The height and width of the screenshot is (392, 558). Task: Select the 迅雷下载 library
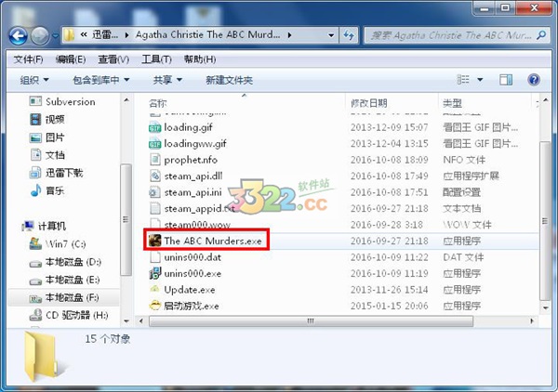[56, 173]
